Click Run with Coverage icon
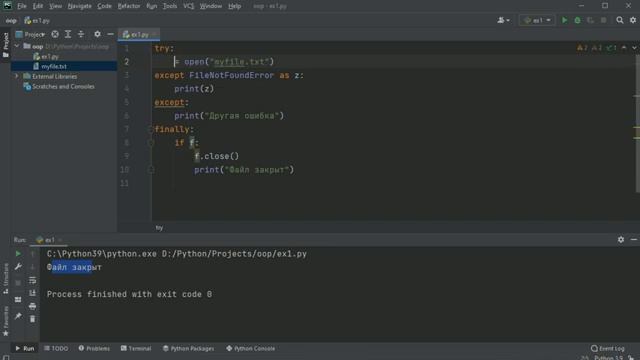The image size is (640, 360). [590, 20]
